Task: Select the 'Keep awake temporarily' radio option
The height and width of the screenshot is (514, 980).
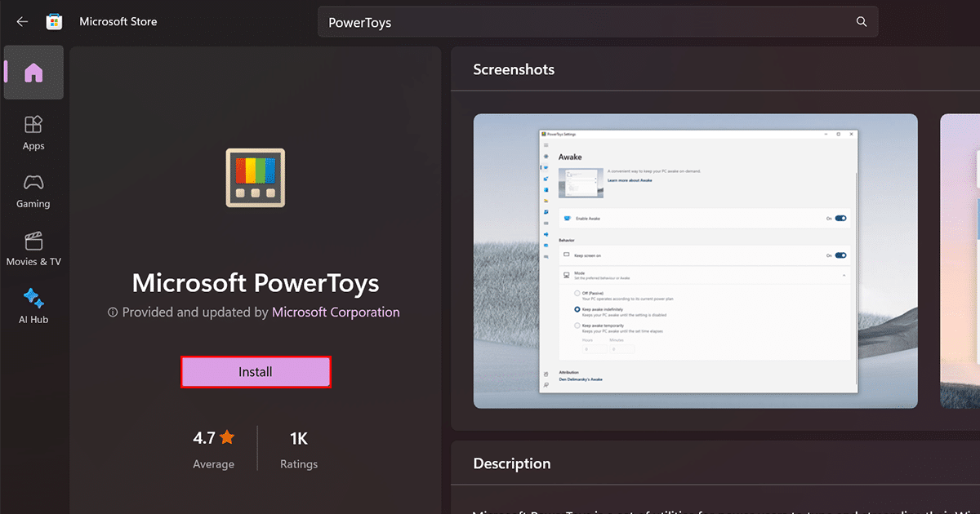Action: click(577, 326)
